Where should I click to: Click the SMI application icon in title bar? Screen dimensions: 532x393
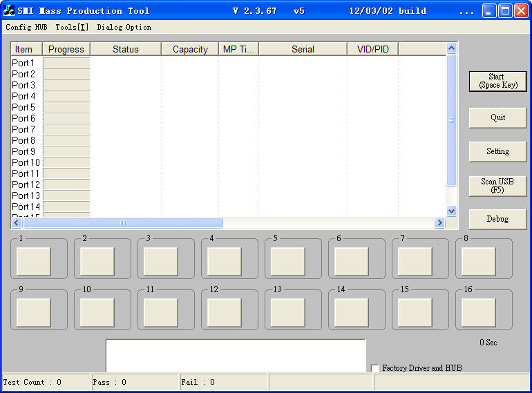[x=9, y=10]
